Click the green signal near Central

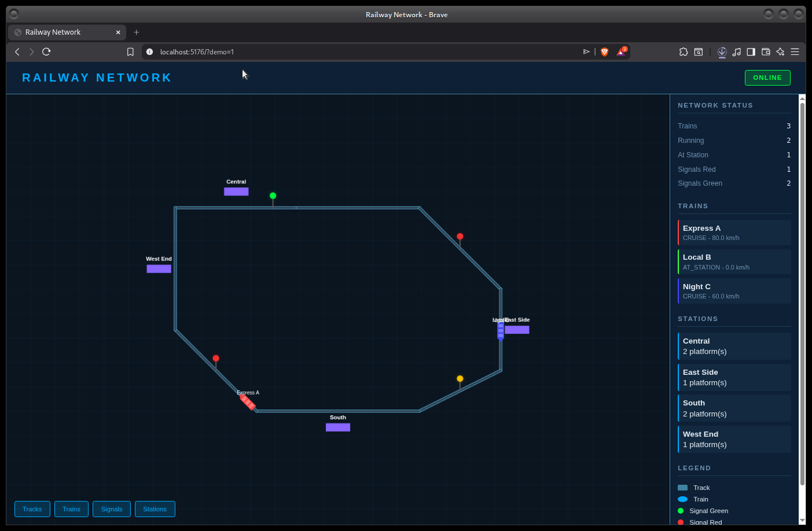273,196
